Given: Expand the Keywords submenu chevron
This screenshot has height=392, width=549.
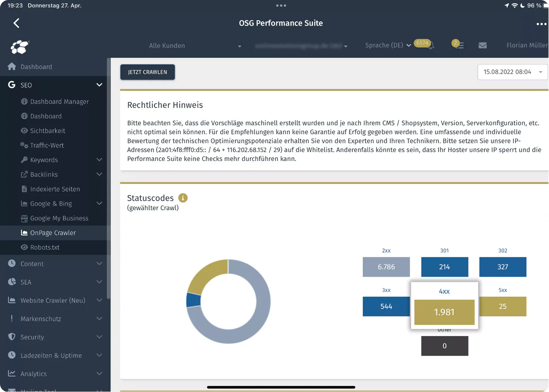Looking at the screenshot, I should [99, 159].
